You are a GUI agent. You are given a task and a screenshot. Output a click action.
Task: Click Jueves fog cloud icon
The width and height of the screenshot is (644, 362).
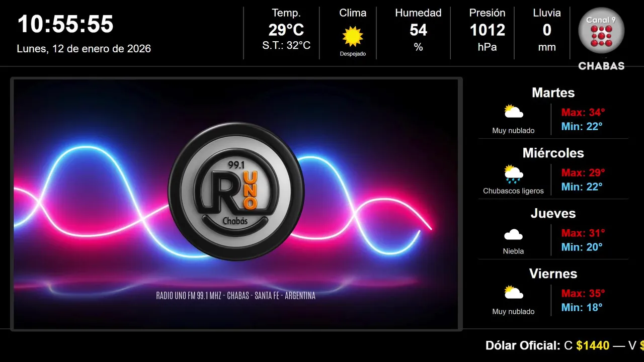pyautogui.click(x=514, y=234)
